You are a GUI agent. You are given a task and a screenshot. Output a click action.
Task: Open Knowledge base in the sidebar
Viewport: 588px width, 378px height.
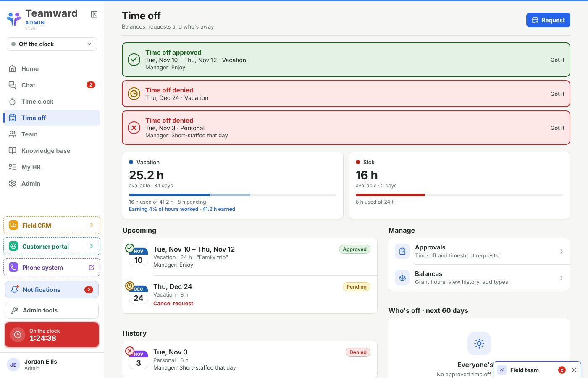[52, 151]
